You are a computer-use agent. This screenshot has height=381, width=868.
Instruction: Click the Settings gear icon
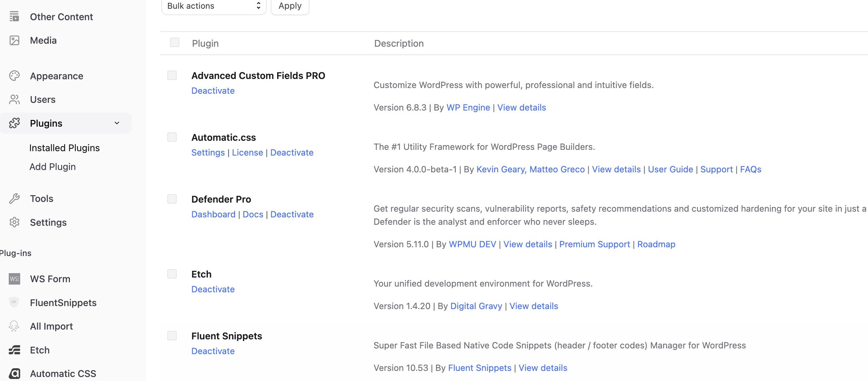[x=14, y=222]
